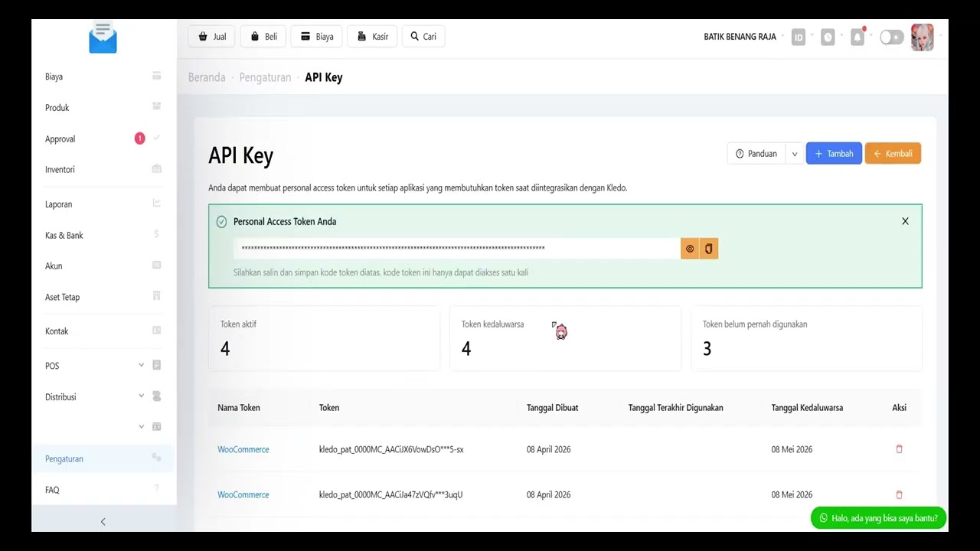The height and width of the screenshot is (551, 980).
Task: Dismiss the Personal Access Token alert
Action: (x=905, y=221)
